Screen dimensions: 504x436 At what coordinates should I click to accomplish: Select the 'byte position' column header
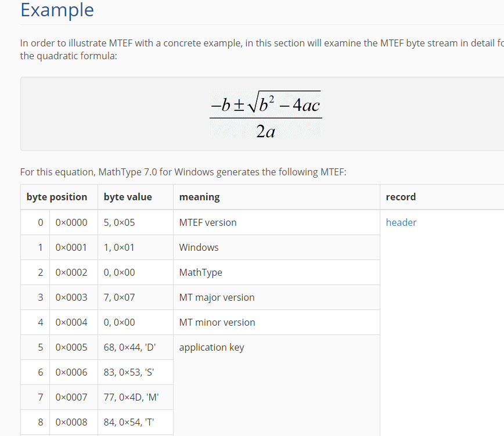59,197
